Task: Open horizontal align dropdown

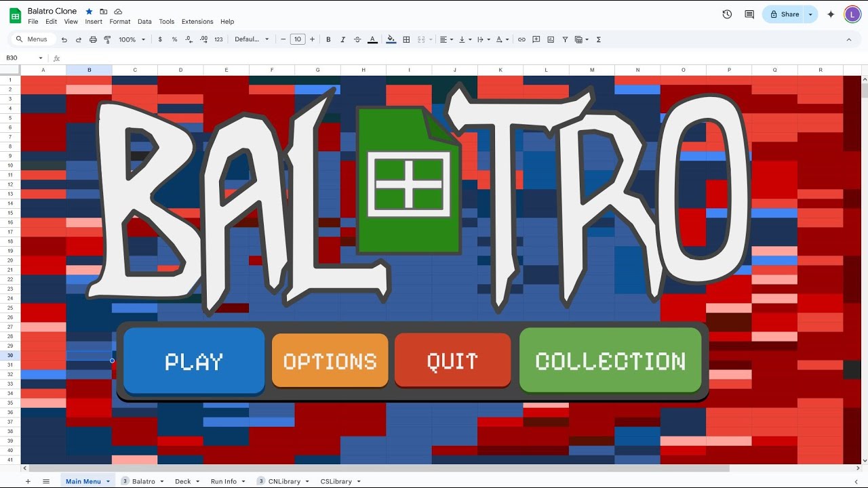Action: (446, 39)
